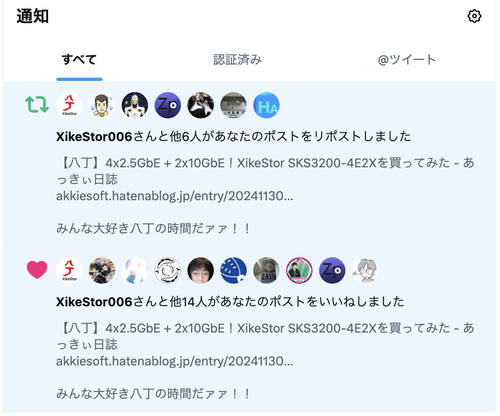
Task: Click the green repost icon
Action: click(37, 104)
